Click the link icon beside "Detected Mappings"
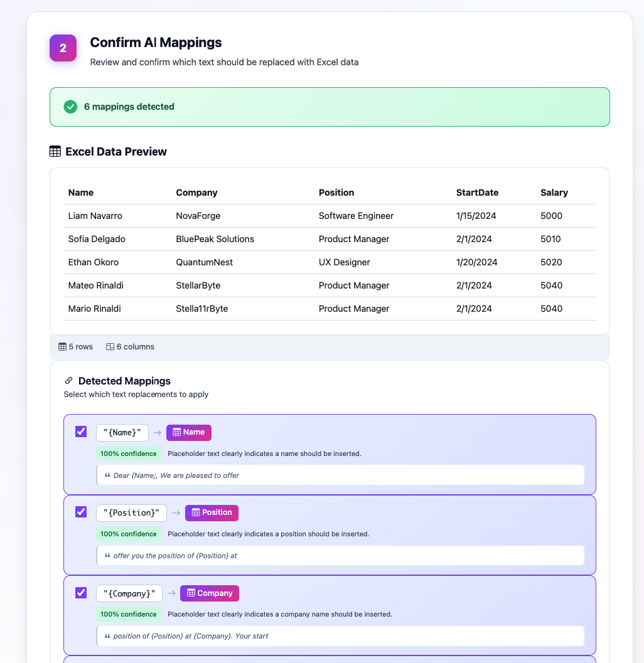The image size is (644, 663). 68,380
